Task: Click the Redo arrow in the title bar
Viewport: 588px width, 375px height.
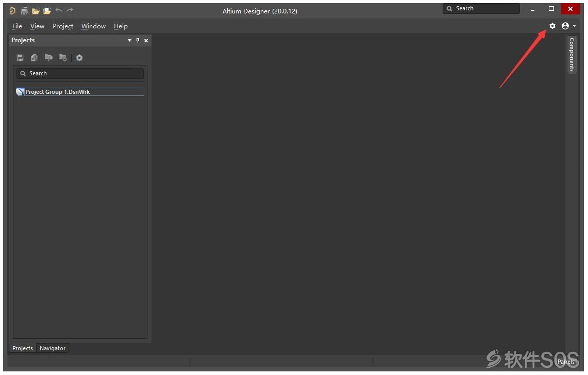Action: pos(70,10)
